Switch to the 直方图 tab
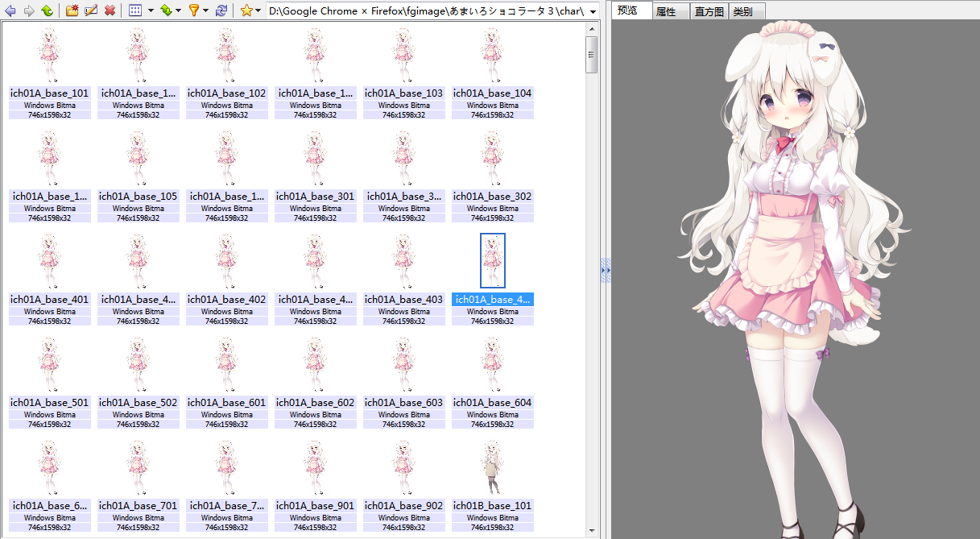This screenshot has width=980, height=539. (709, 11)
